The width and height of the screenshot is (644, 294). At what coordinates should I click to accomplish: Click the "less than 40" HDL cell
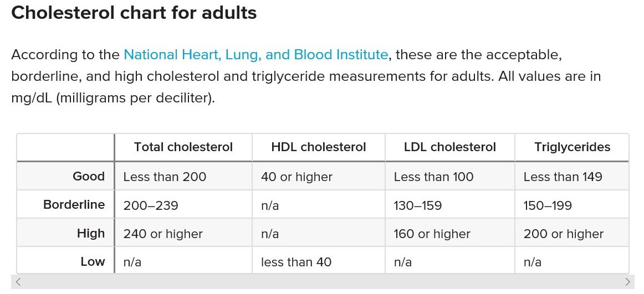coord(296,262)
